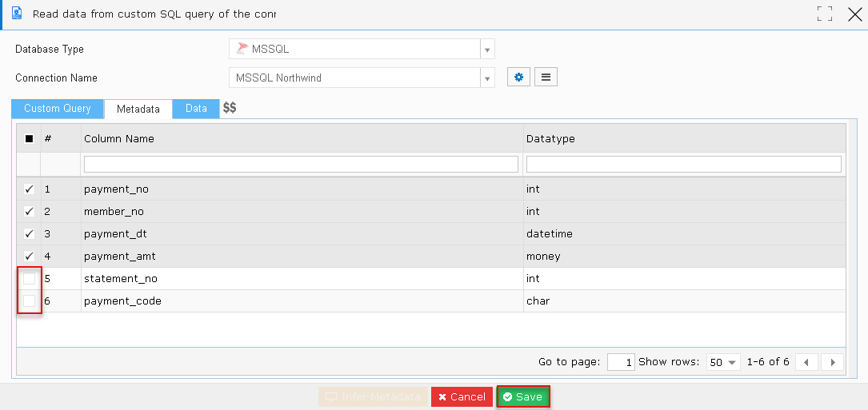Open the Database Type dropdown

487,50
